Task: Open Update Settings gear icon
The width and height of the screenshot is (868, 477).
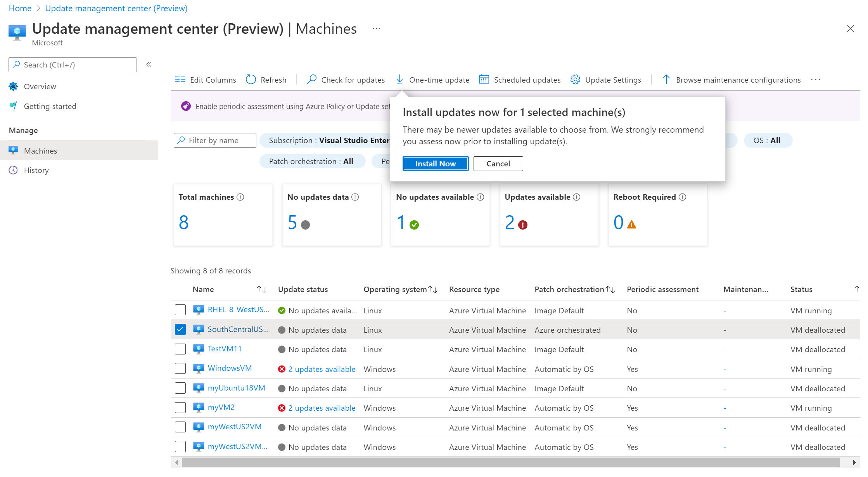Action: click(575, 79)
